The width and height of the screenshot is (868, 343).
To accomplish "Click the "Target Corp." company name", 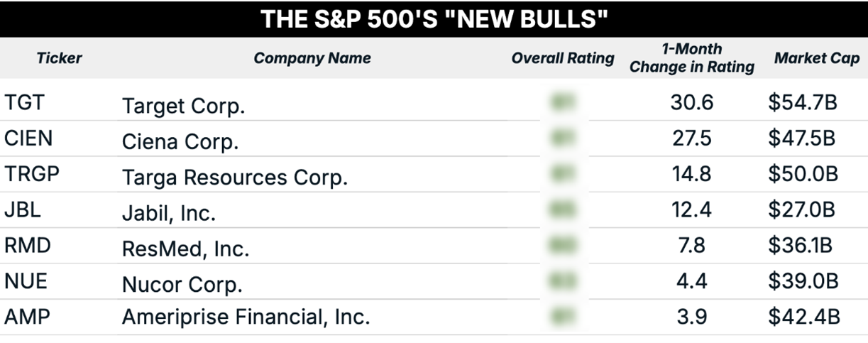I will click(183, 106).
